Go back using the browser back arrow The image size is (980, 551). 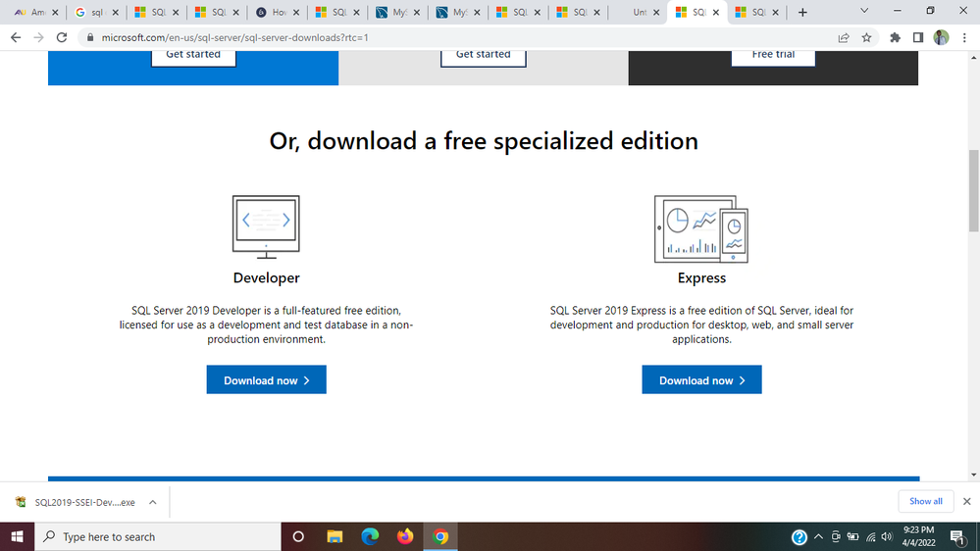coord(16,37)
